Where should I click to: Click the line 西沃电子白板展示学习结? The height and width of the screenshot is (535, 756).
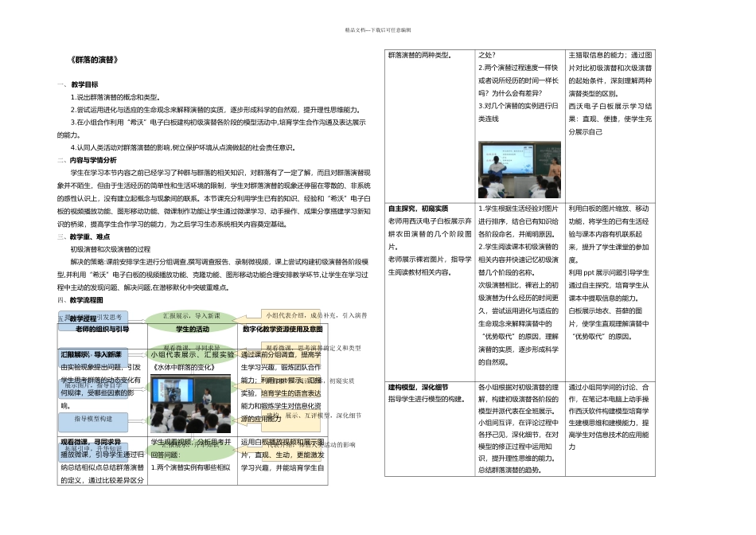point(610,106)
